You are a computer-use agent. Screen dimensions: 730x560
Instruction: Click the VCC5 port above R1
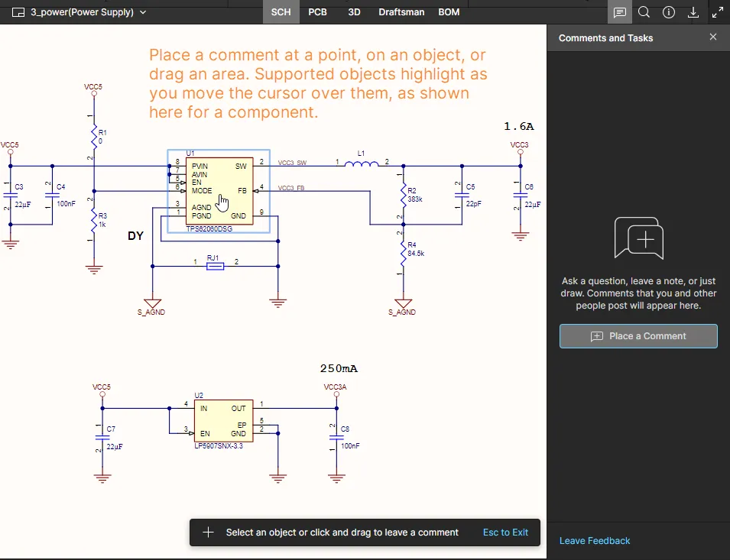[x=93, y=89]
